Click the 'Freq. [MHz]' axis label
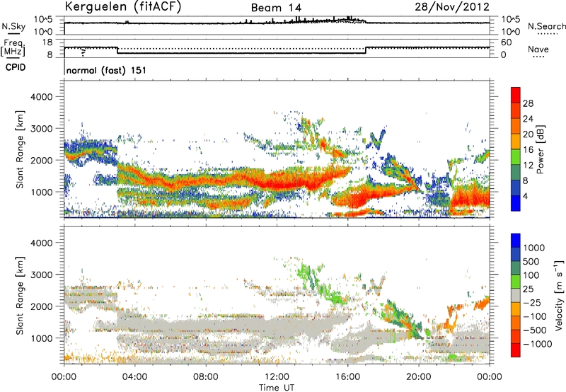 (13, 47)
